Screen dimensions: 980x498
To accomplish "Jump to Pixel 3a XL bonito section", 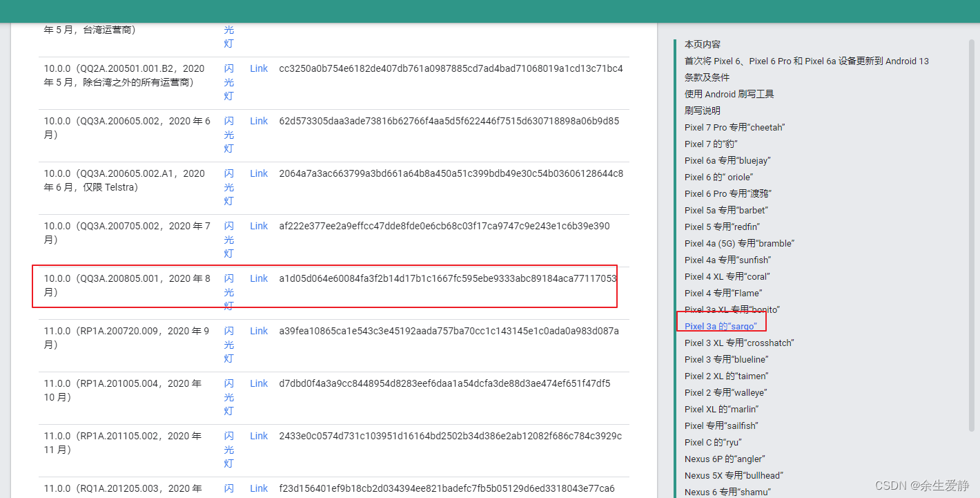I will (732, 309).
